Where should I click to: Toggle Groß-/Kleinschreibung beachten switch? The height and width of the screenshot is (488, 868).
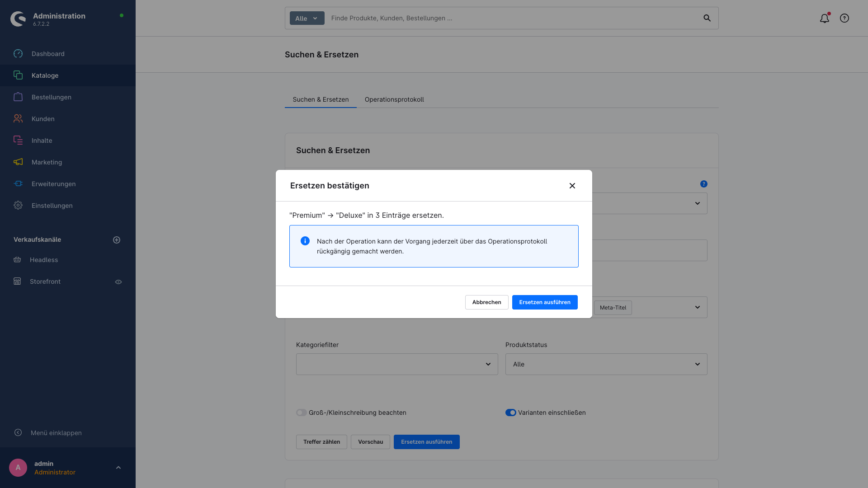click(301, 413)
